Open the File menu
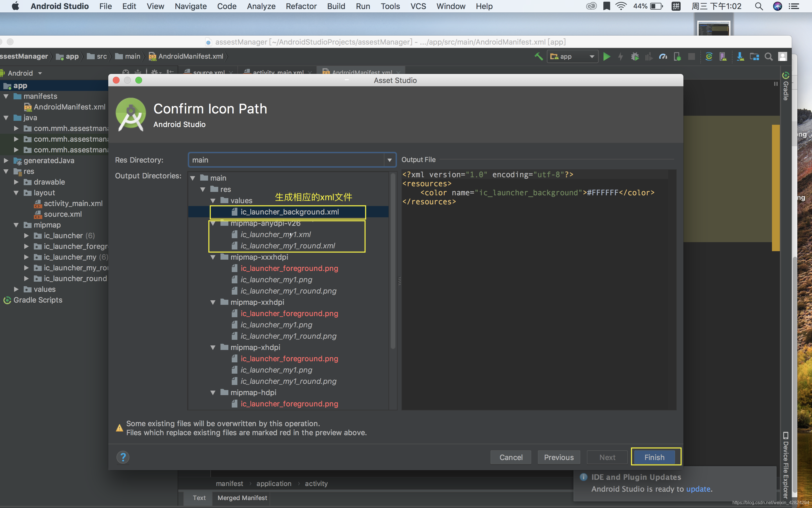The width and height of the screenshot is (812, 508). [105, 6]
